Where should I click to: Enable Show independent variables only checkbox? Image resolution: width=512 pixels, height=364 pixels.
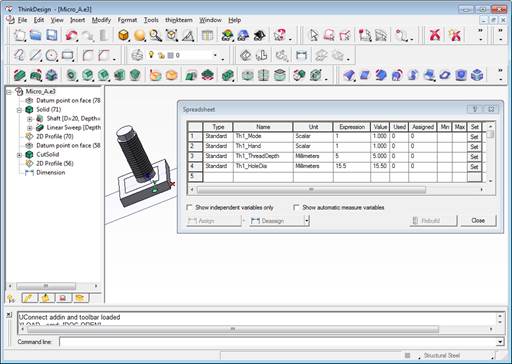(x=189, y=207)
